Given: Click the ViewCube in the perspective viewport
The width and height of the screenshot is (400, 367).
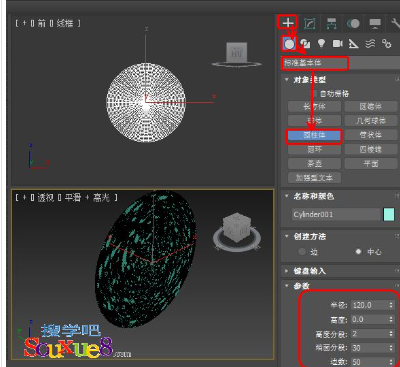Looking at the screenshot, I should [237, 228].
